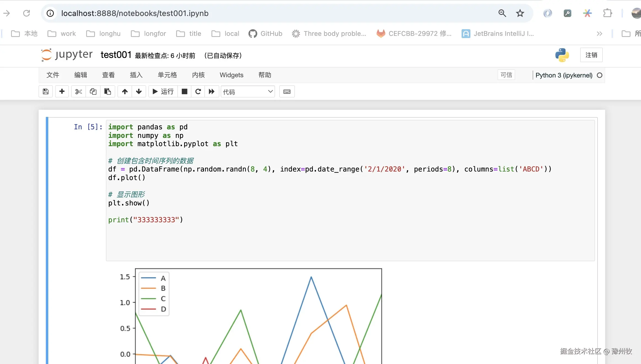The height and width of the screenshot is (364, 641).
Task: Interrupt the kernel with stop icon
Action: coord(184,92)
